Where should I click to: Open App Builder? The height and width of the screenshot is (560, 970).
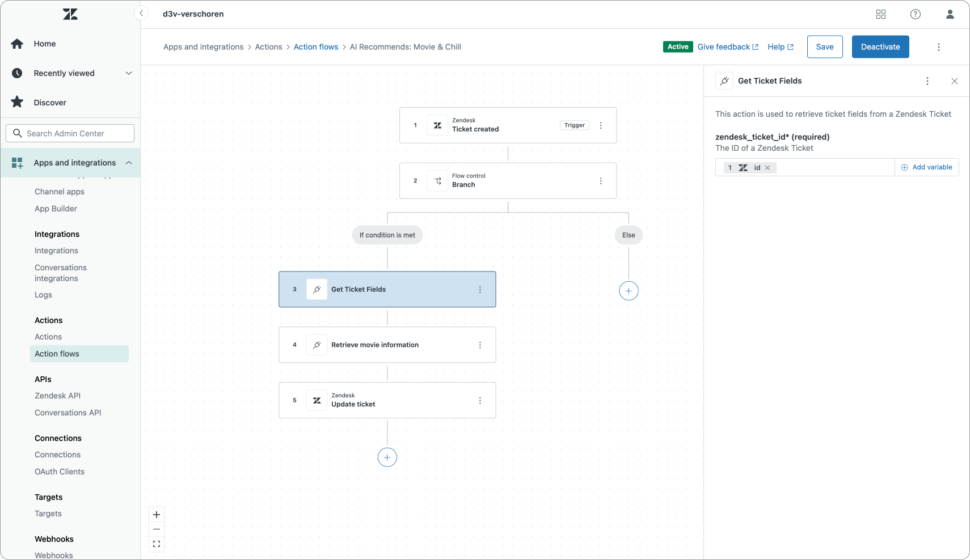(x=56, y=209)
